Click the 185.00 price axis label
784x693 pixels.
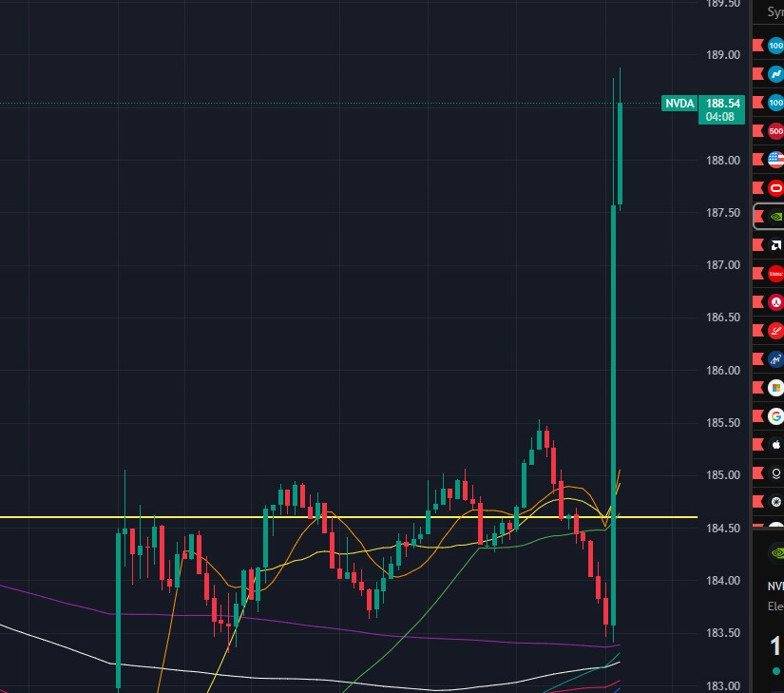[x=722, y=475]
